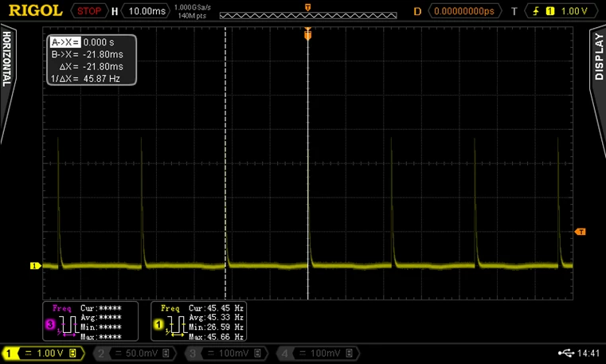Click the B->X cursor reading -21.80ms
Image resolution: width=606 pixels, height=364 pixels.
pyautogui.click(x=88, y=54)
